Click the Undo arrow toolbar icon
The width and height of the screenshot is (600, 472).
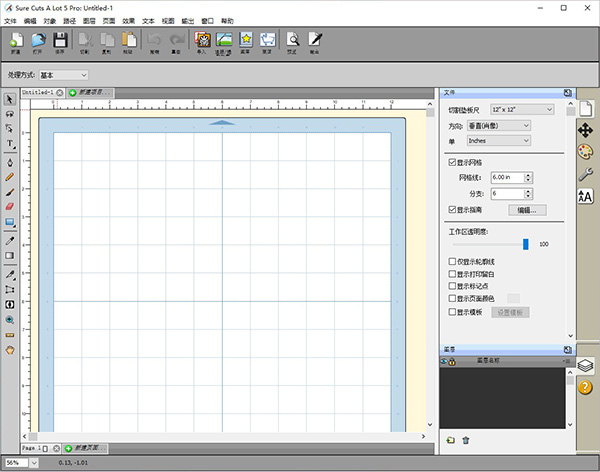[154, 40]
